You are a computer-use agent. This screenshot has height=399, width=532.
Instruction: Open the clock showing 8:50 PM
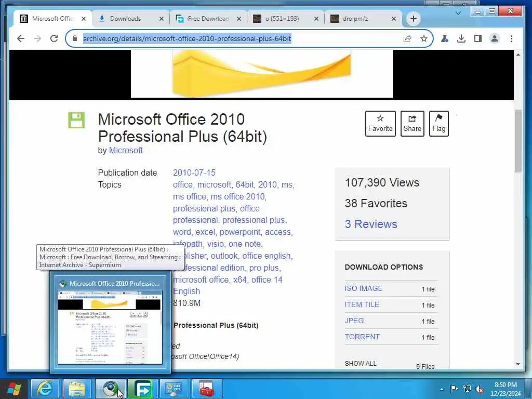506,389
